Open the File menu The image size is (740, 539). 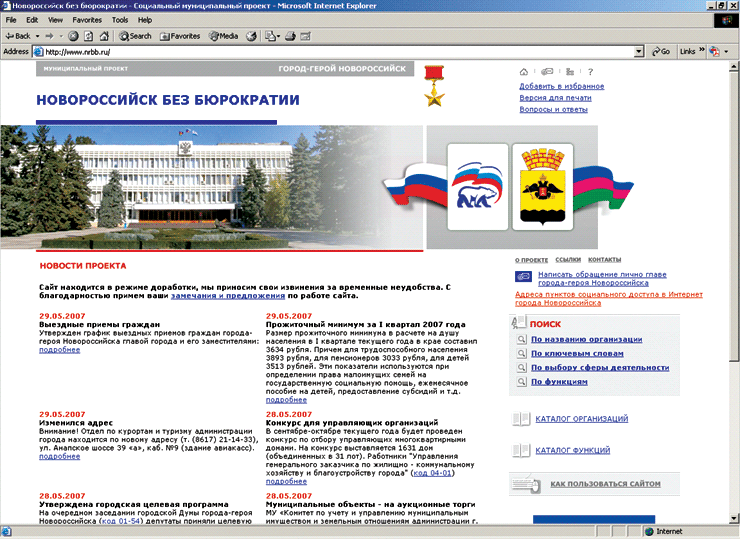click(x=11, y=20)
